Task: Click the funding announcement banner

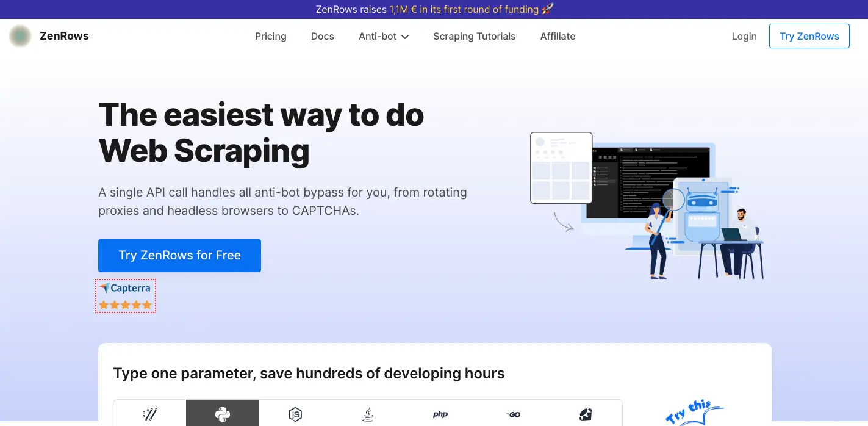Action: point(434,9)
